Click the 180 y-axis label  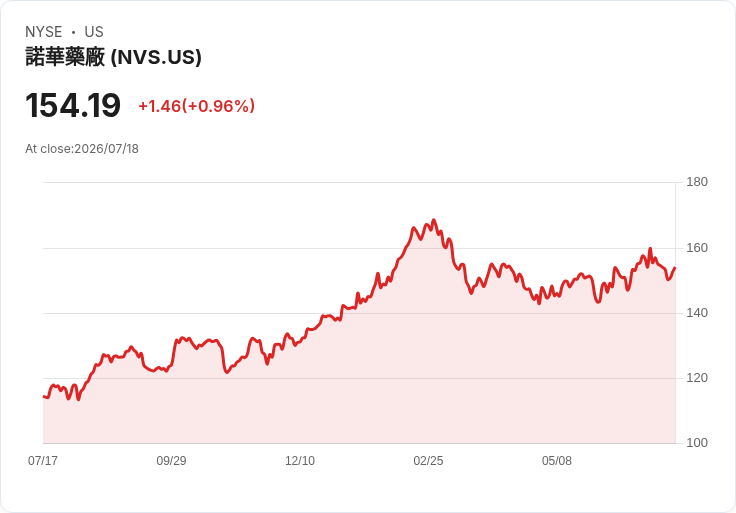697,182
